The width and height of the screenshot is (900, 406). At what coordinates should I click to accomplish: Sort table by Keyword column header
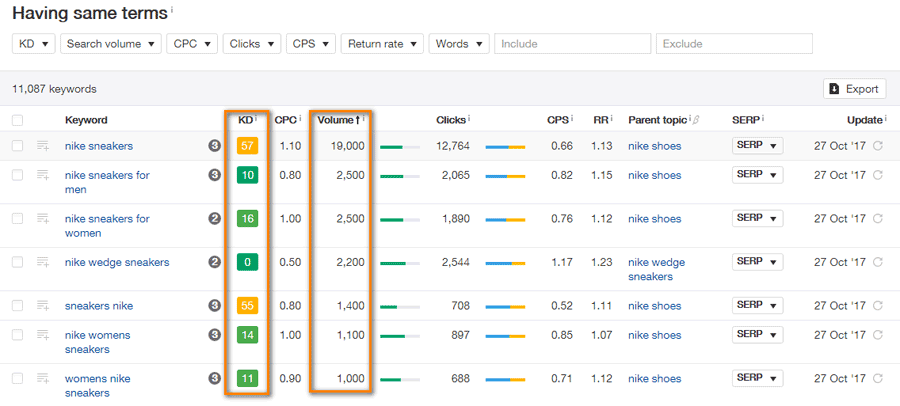click(86, 120)
